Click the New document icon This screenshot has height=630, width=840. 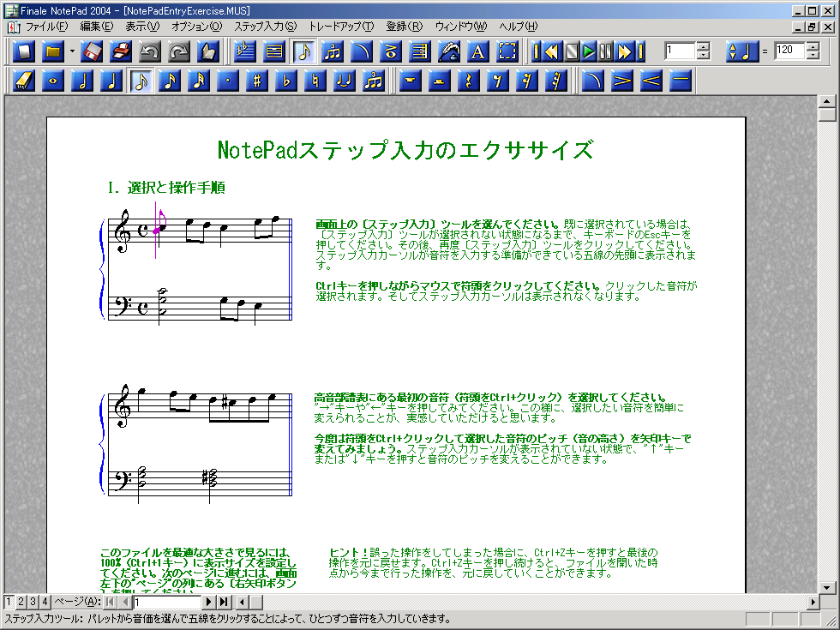pos(23,51)
